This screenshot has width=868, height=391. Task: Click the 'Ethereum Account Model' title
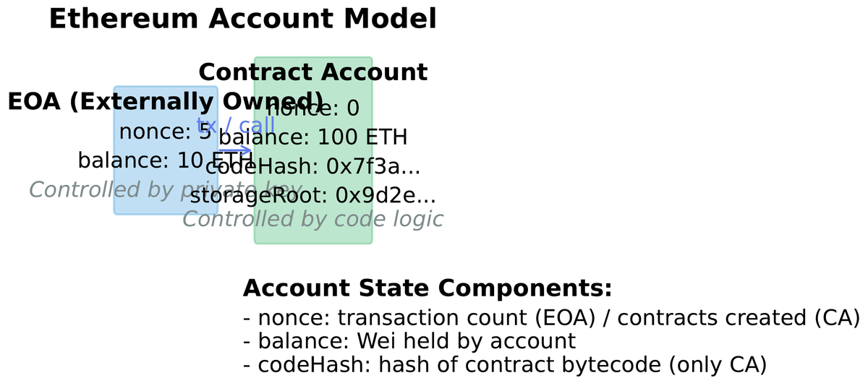[242, 20]
